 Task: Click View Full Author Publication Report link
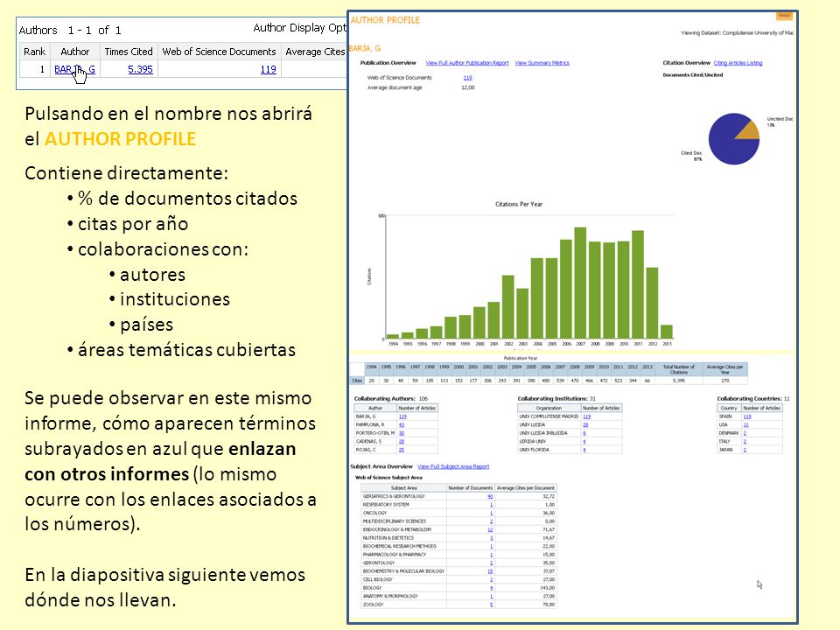pos(467,63)
